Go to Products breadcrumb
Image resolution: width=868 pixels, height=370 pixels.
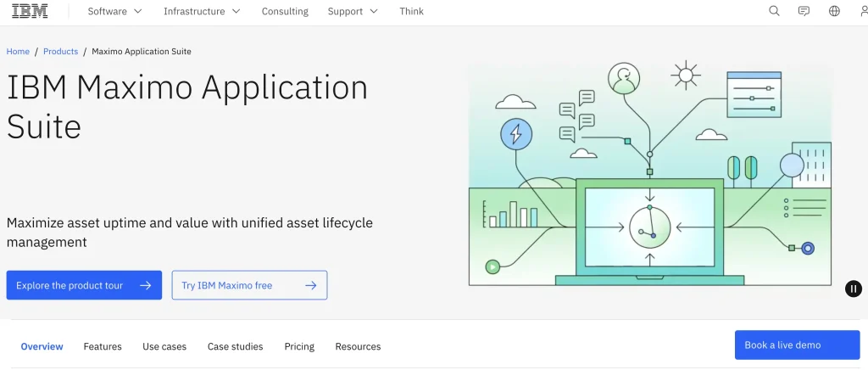[x=60, y=52]
